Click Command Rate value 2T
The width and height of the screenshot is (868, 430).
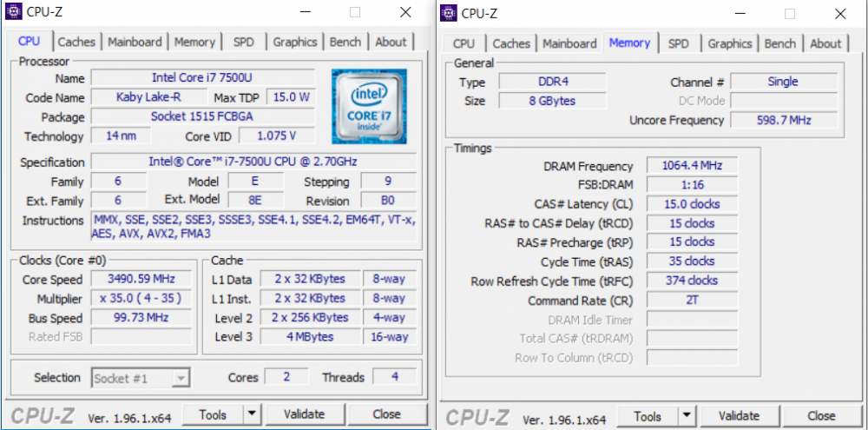(x=692, y=300)
